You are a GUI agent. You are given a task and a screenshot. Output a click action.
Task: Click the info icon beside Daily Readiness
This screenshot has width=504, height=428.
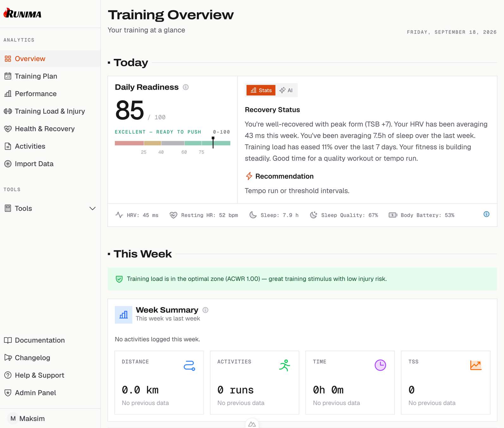tap(186, 87)
